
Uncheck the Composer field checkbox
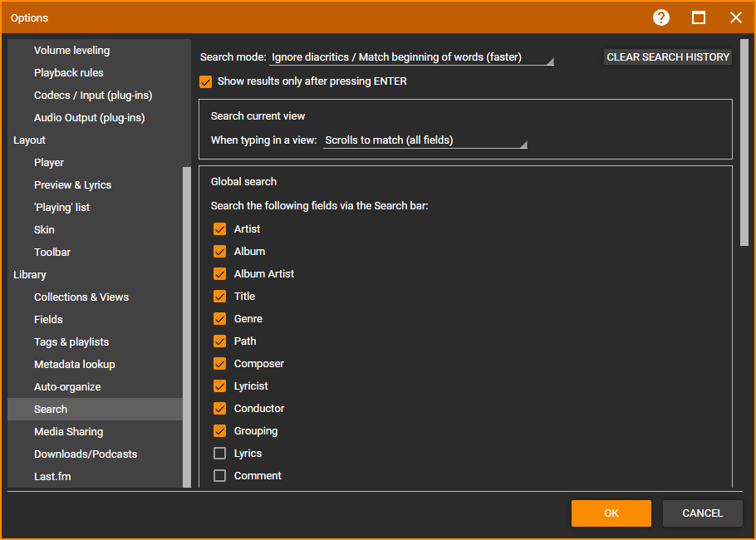click(x=220, y=364)
